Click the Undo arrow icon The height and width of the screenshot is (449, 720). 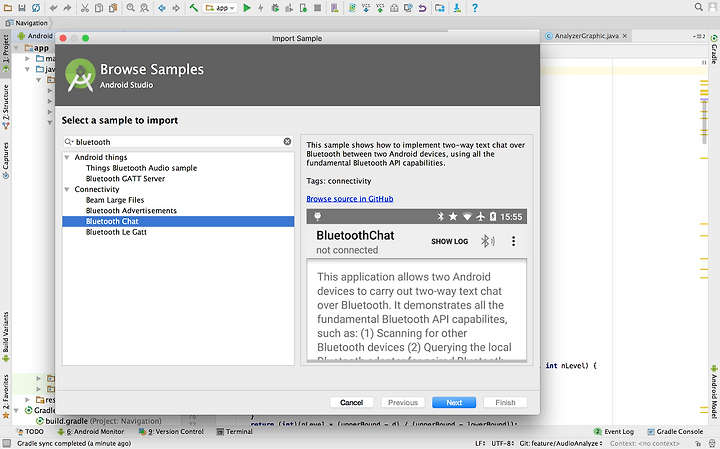pos(54,8)
